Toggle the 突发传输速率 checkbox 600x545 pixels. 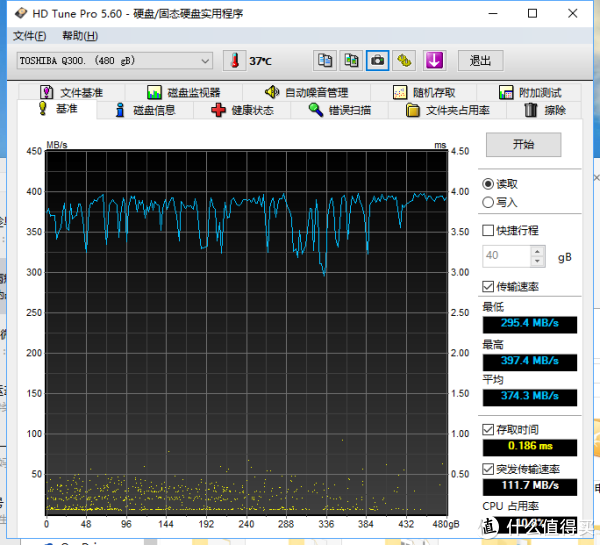click(x=488, y=469)
